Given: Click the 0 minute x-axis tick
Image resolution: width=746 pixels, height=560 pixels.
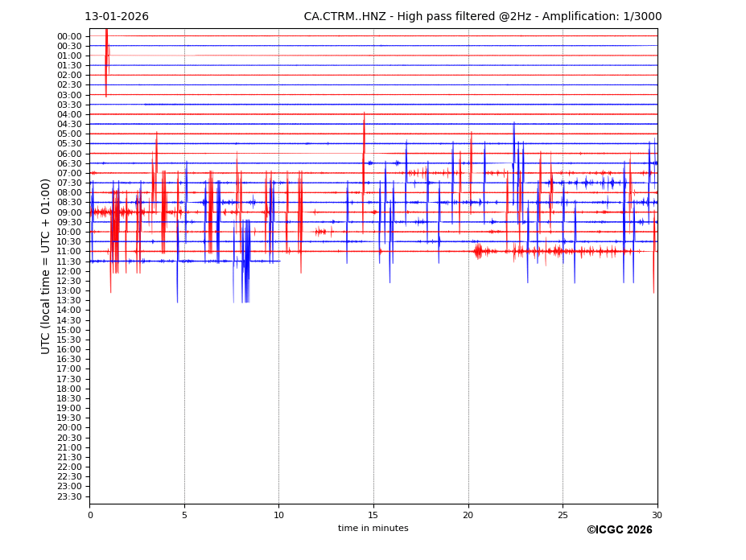Looking at the screenshot, I should [x=90, y=515].
